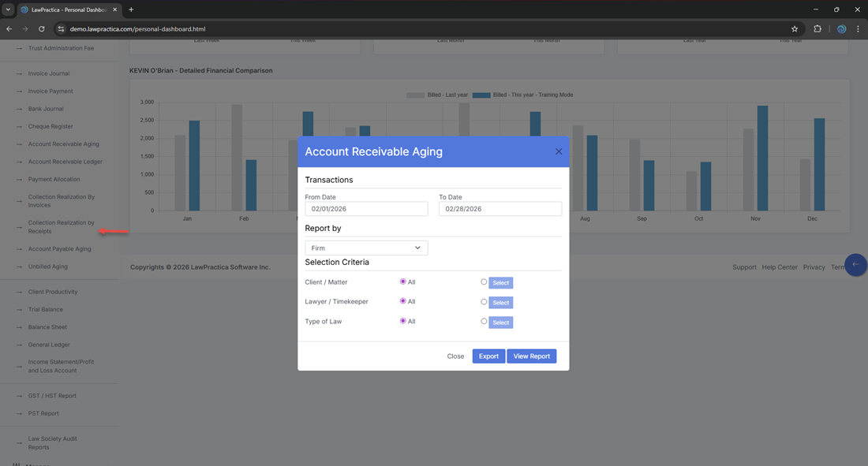Image resolution: width=868 pixels, height=466 pixels.
Task: Close the Account Receivable Aging dialog with X
Action: (x=559, y=151)
